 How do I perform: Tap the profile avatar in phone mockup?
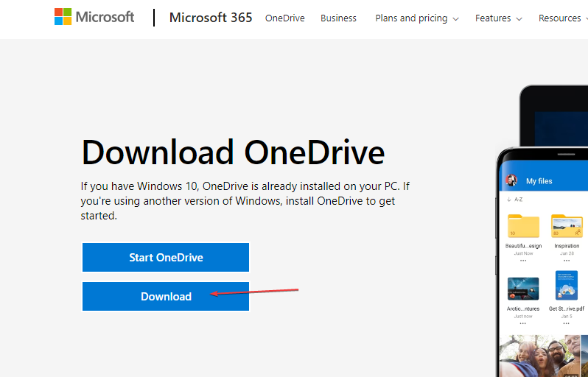(511, 180)
